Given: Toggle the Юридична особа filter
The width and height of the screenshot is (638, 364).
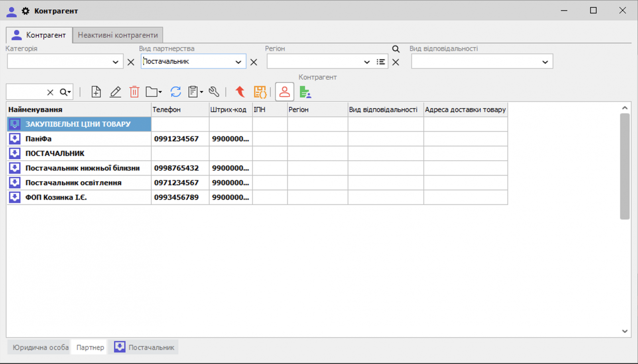Looking at the screenshot, I should (40, 347).
